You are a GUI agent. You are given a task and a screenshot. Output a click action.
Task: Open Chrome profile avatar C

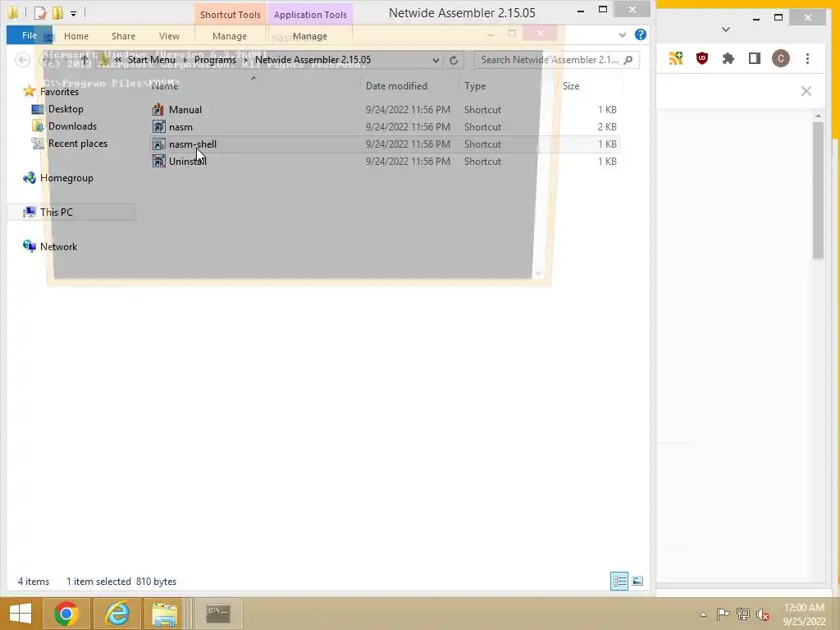[781, 58]
